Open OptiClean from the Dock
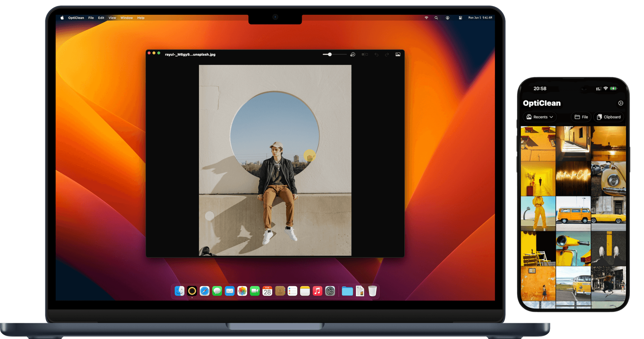 192,291
